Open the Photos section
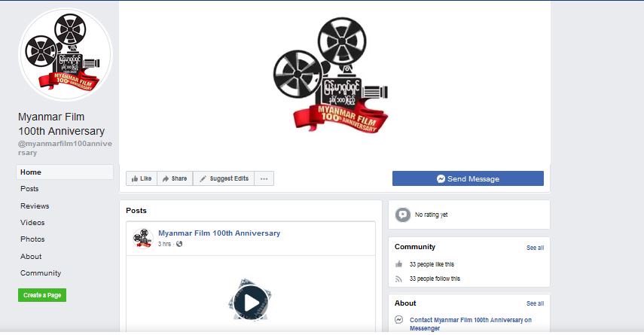Screen dimensions: 644x335 coord(32,239)
